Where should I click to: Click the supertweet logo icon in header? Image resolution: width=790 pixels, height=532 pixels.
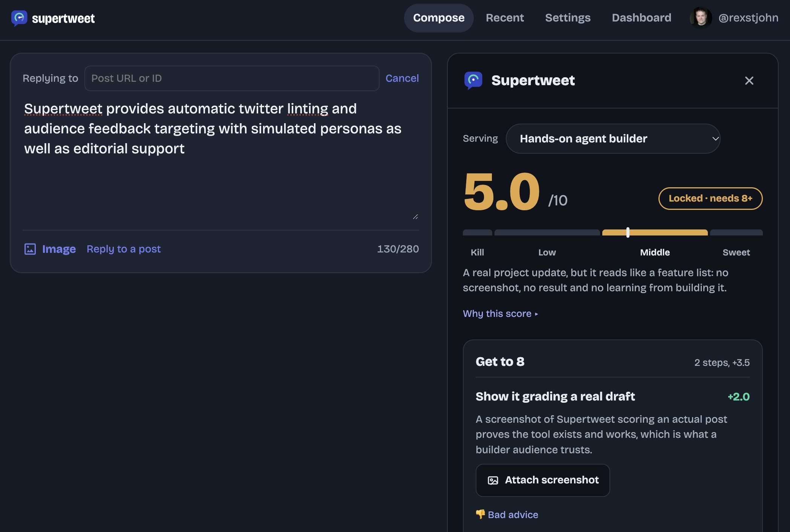click(x=19, y=18)
